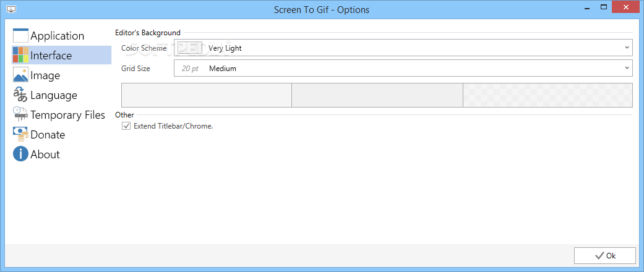644x272 pixels.
Task: Click the Temporary Files clock icon
Action: coord(20,114)
